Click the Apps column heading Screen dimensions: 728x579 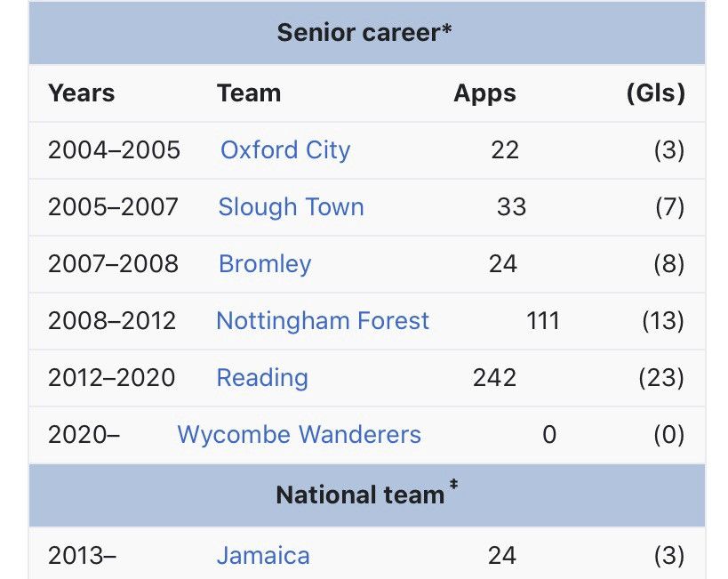coord(484,92)
